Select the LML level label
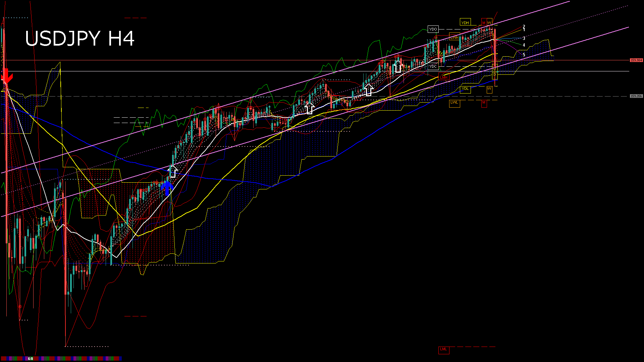The width and height of the screenshot is (644, 362). coord(444,350)
